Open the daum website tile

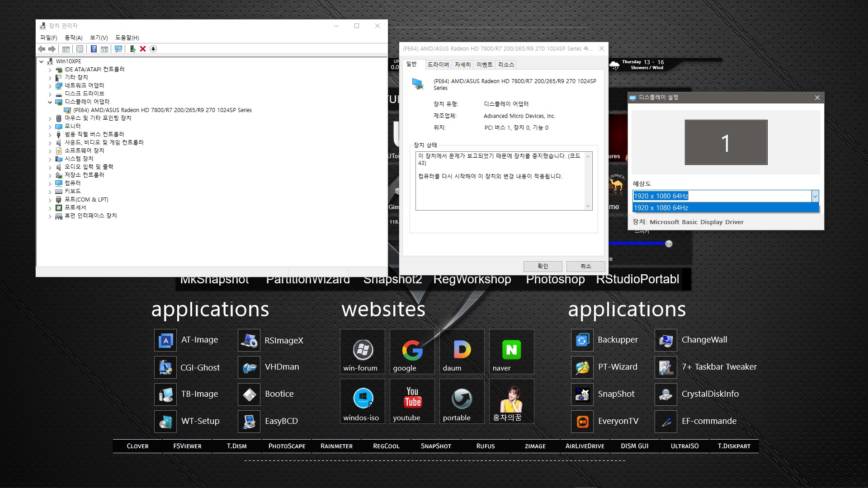[462, 352]
